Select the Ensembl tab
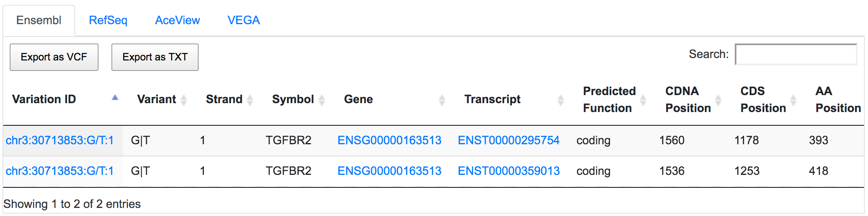 (x=39, y=20)
